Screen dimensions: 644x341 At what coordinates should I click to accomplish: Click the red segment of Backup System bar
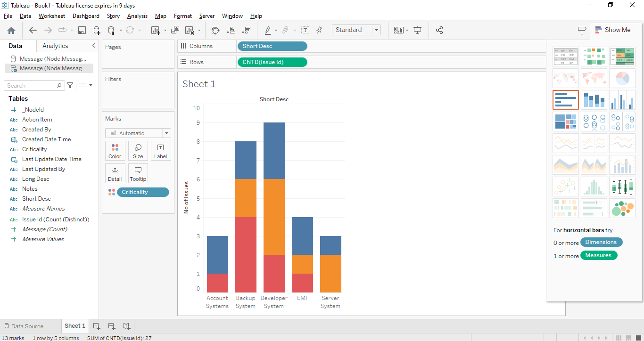[x=246, y=254]
